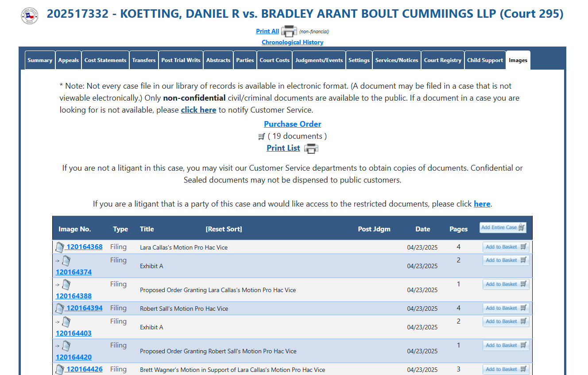Screen dimensions: 588x375
Task: View the Court Costs tab
Action: coord(275,60)
